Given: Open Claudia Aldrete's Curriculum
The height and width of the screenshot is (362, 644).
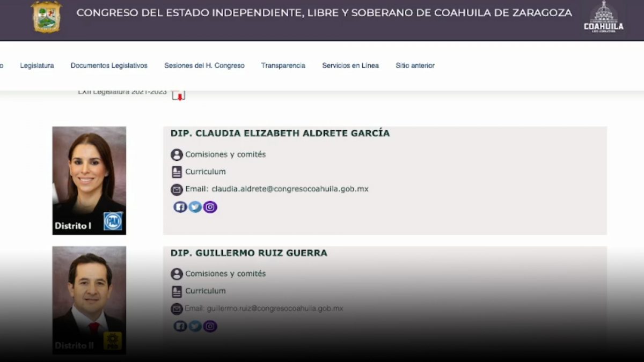Looking at the screenshot, I should click(x=205, y=172).
